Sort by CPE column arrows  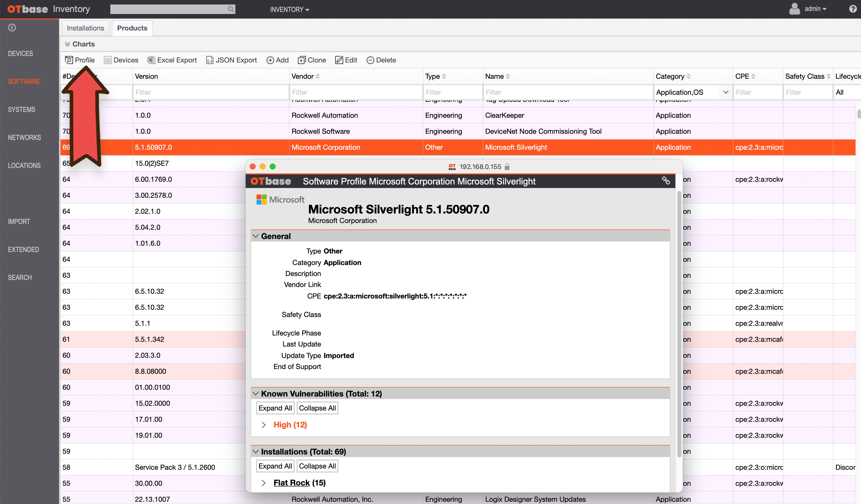(x=753, y=76)
